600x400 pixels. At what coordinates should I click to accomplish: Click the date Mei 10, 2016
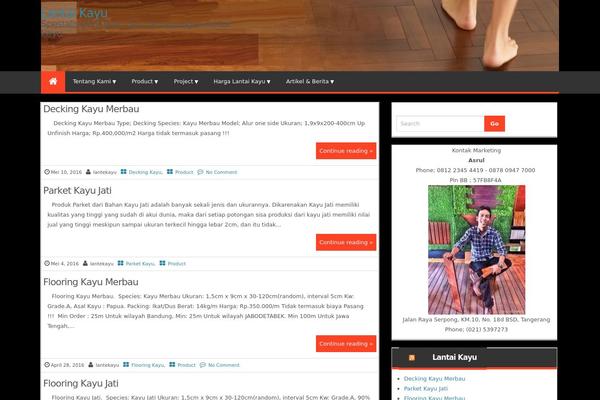tap(66, 172)
